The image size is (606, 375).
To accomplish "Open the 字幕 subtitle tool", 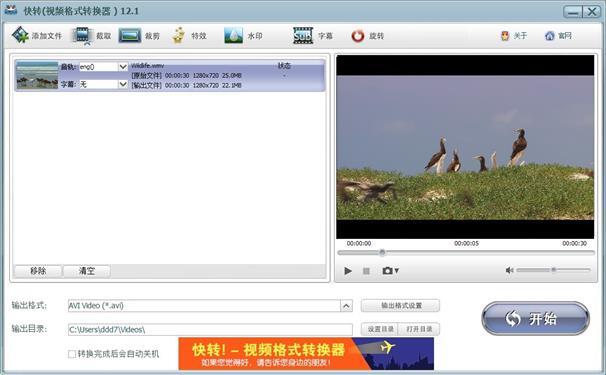I will [303, 36].
